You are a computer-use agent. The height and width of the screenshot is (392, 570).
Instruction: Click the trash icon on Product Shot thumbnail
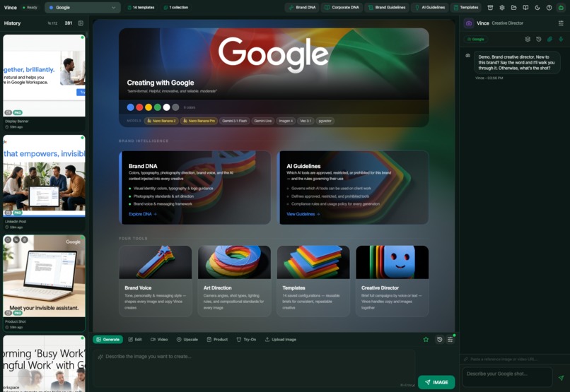click(24, 239)
